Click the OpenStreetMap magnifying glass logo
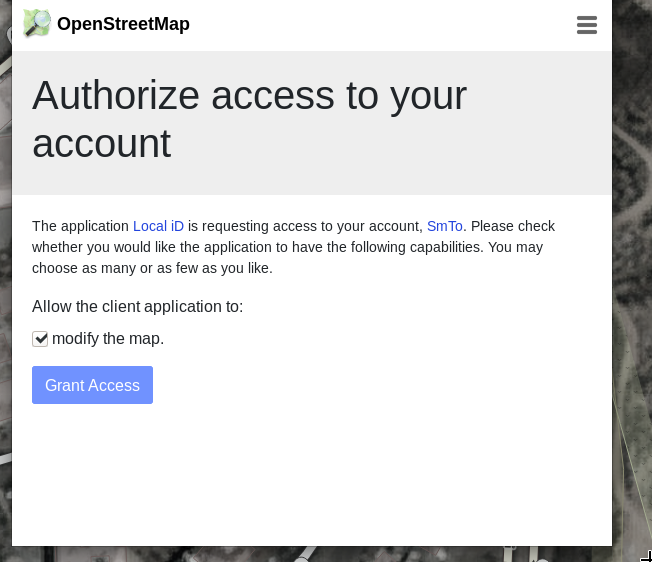 (37, 23)
